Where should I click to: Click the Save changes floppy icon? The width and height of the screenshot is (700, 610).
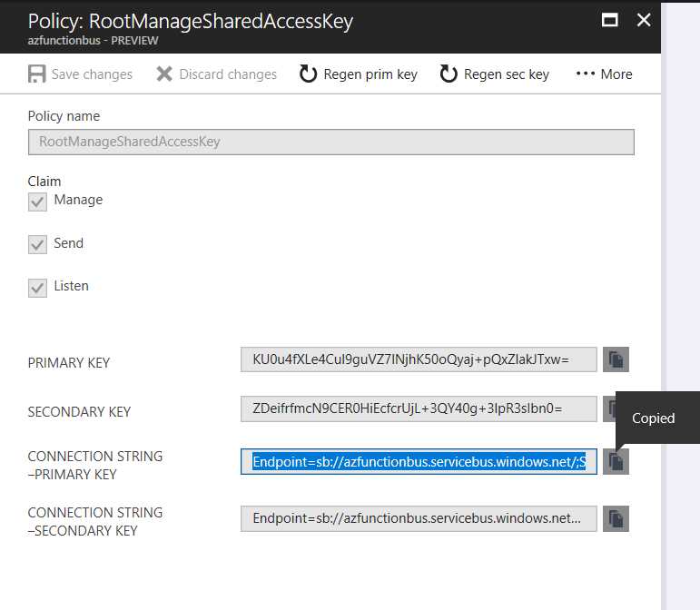(36, 74)
